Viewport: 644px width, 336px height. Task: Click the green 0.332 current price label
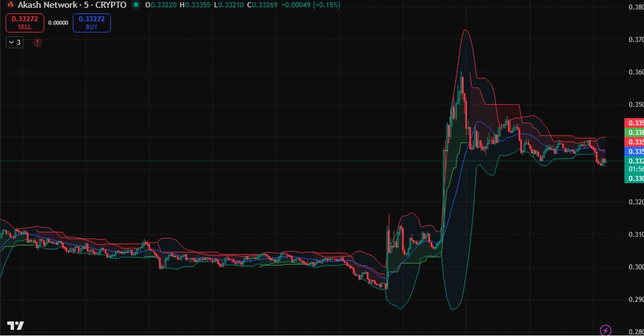tap(634, 161)
